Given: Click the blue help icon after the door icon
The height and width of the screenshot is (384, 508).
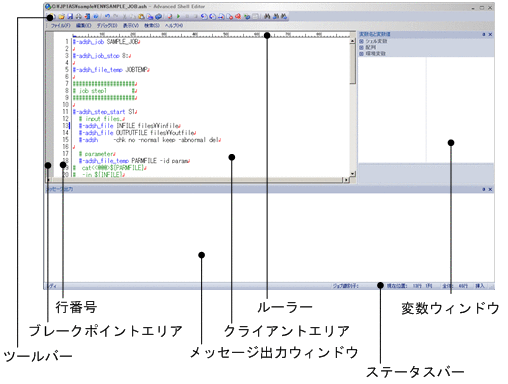Looking at the screenshot, I should pos(96,16).
